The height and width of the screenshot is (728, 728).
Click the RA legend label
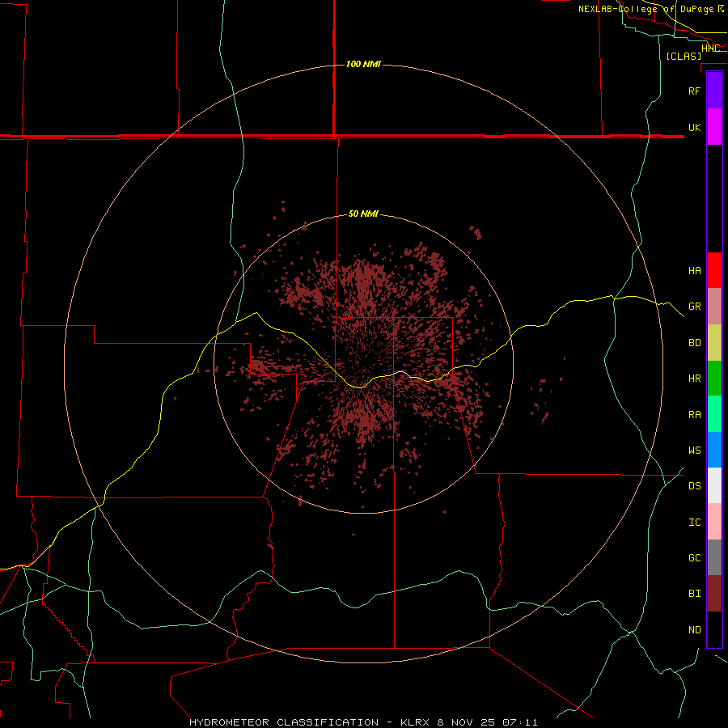point(694,415)
